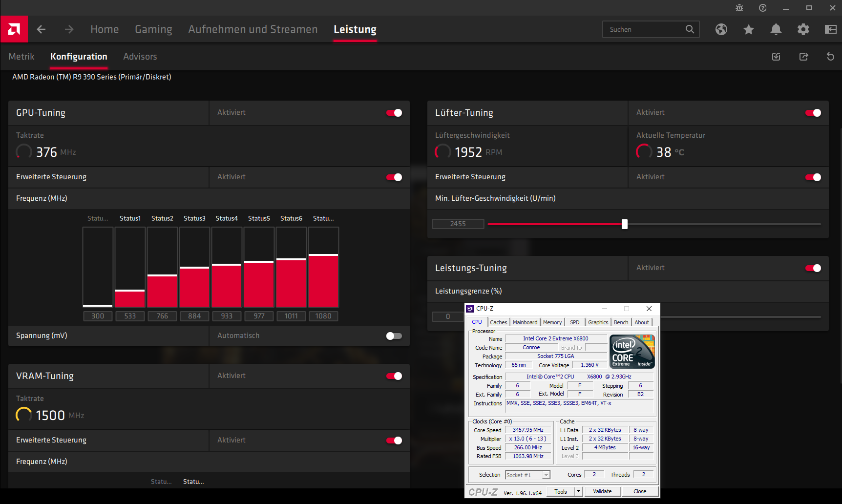
Task: Go back with the left arrow icon
Action: pyautogui.click(x=42, y=29)
